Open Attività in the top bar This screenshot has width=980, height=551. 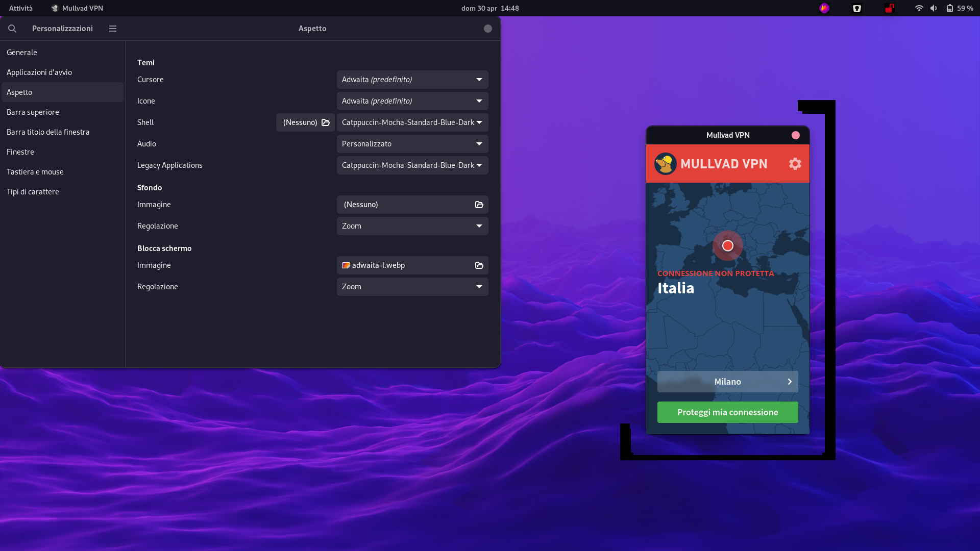(20, 8)
